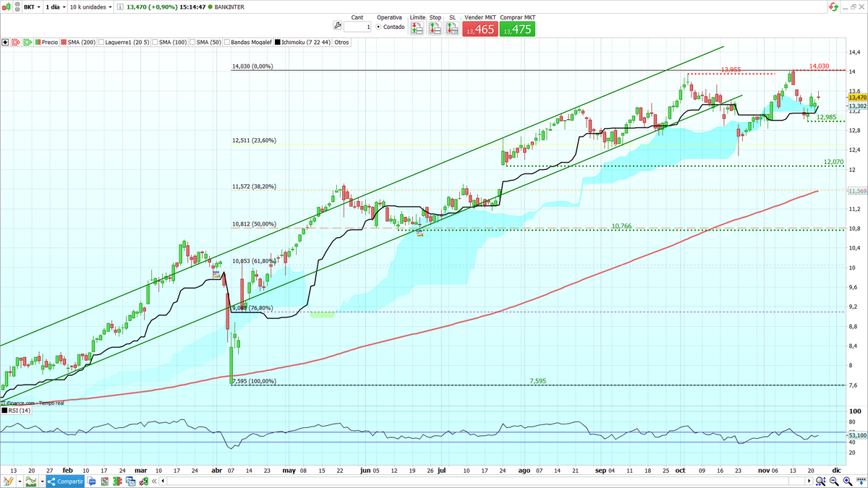Image resolution: width=868 pixels, height=488 pixels.
Task: Enable the SMA (50) indicator
Action: point(205,42)
